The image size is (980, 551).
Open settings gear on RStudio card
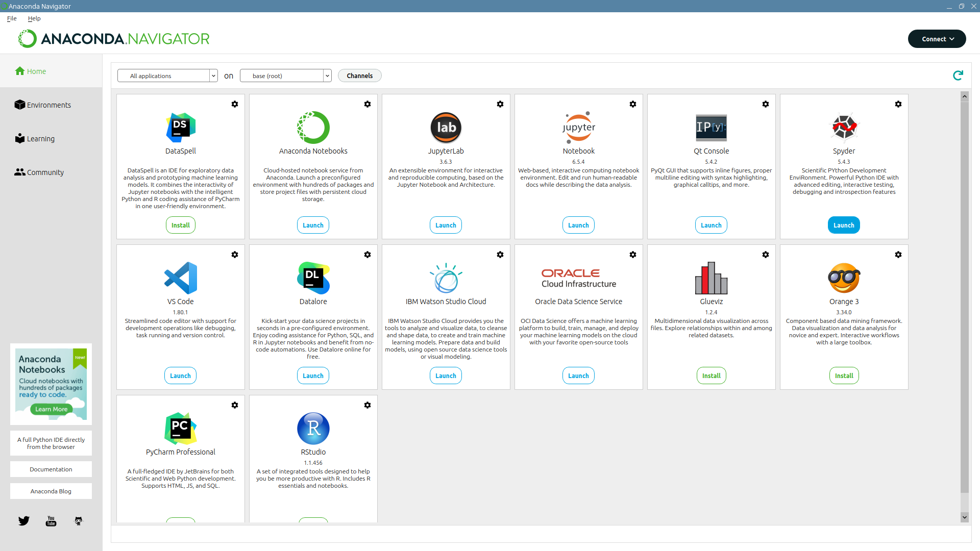pyautogui.click(x=367, y=405)
